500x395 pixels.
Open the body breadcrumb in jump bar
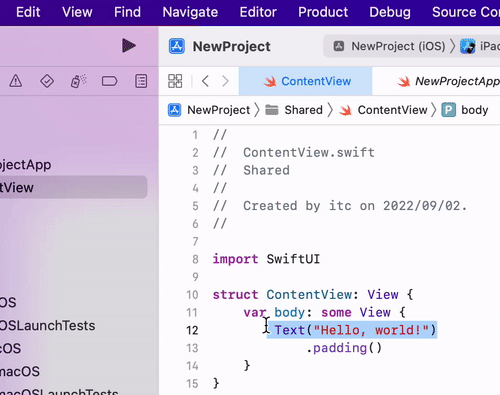pos(475,110)
